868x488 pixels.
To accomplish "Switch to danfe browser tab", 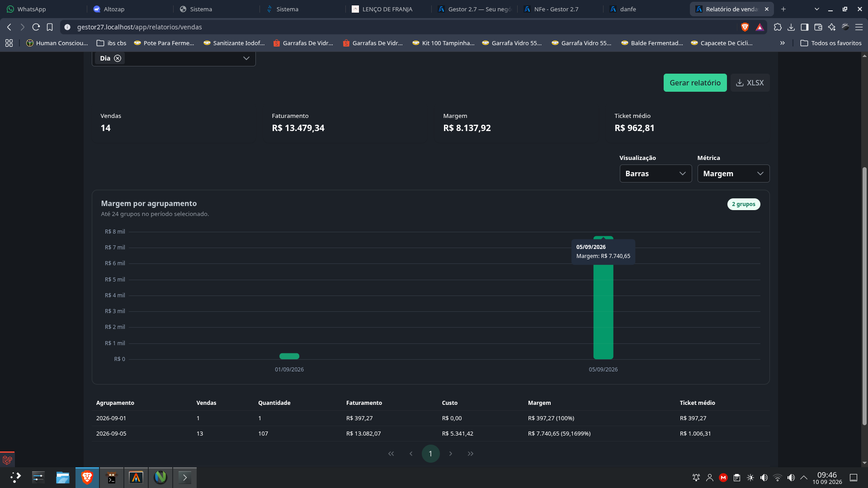I will 646,9.
